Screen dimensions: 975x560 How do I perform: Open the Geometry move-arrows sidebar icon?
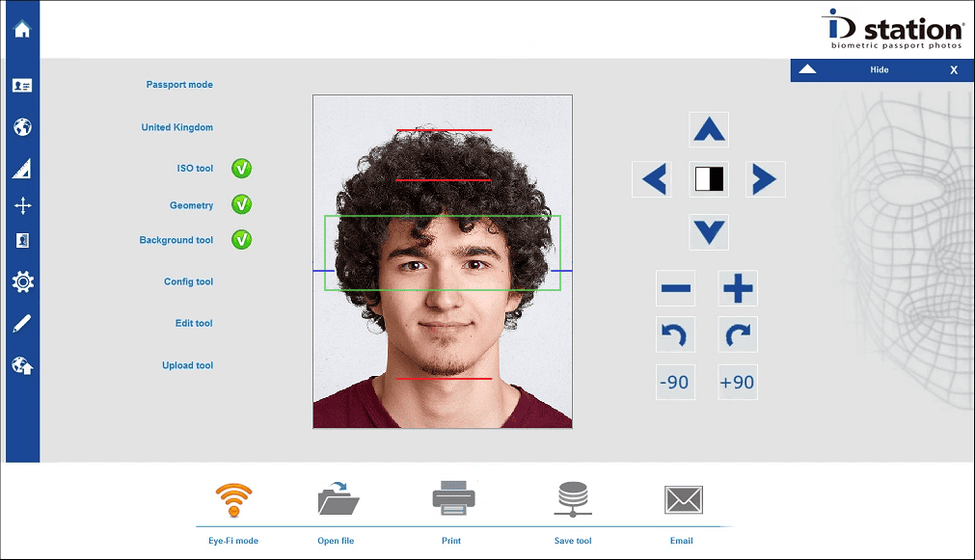point(22,205)
